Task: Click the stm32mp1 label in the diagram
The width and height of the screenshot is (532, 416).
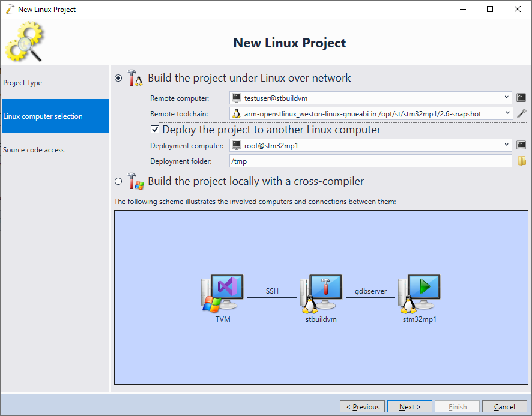Action: 419,319
